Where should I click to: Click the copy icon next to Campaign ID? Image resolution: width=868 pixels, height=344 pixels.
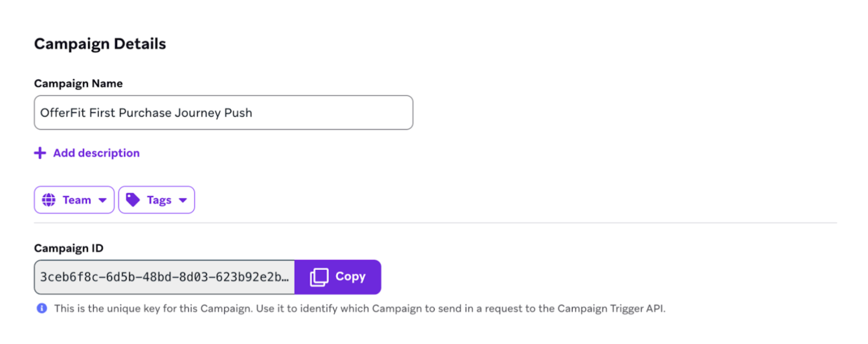(319, 277)
